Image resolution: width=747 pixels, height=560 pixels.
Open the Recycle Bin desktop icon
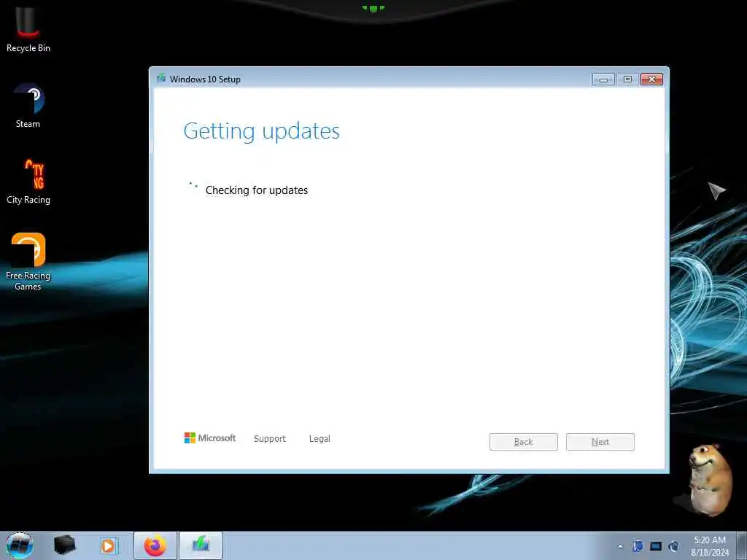tap(28, 28)
